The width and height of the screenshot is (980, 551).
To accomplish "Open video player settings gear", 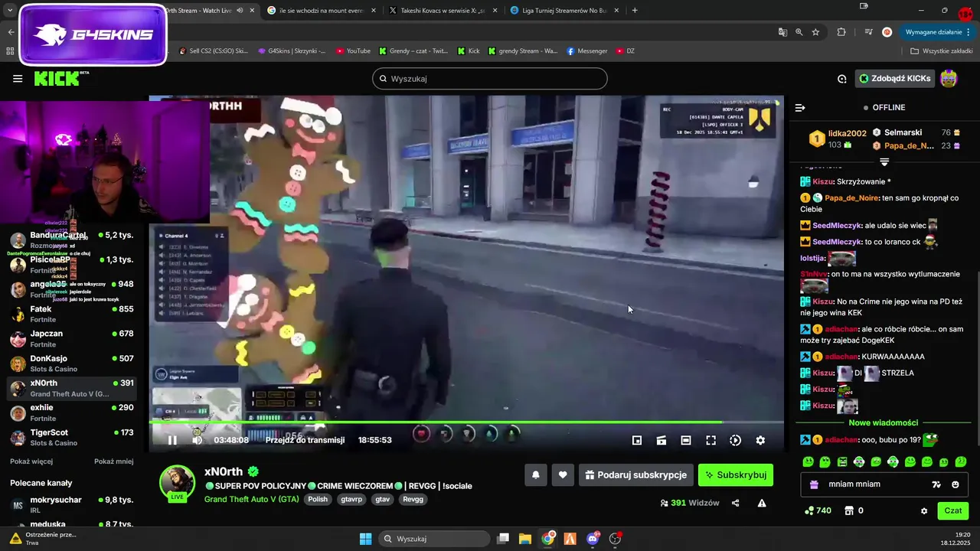I will pos(760,440).
